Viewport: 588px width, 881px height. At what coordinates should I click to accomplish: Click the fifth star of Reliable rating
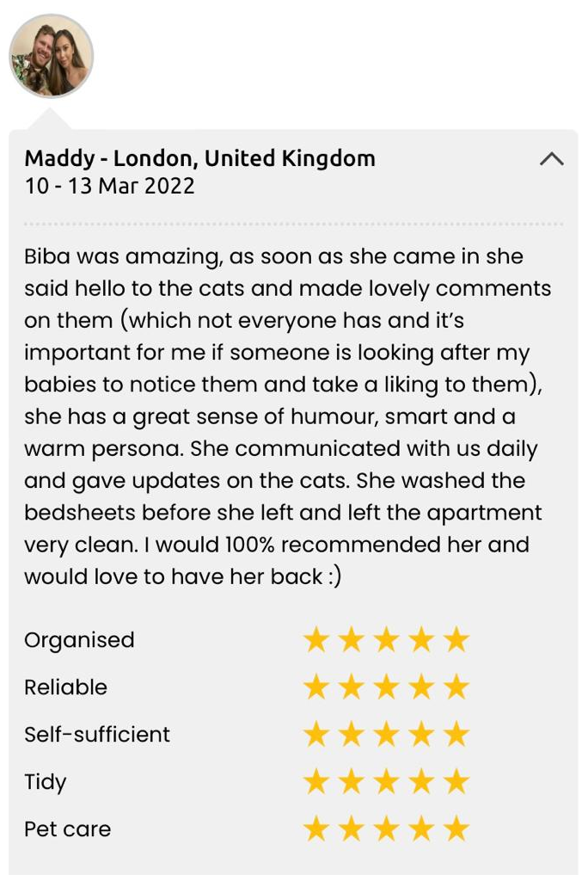(x=456, y=687)
